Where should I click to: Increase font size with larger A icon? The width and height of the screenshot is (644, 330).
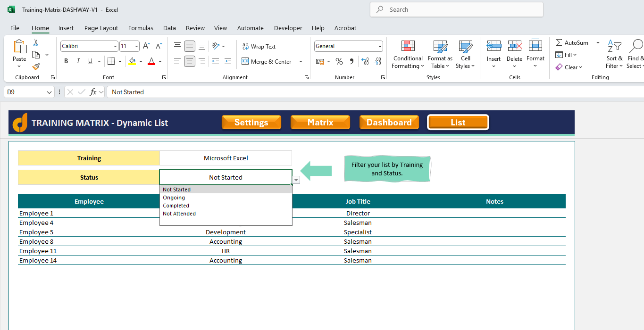point(146,46)
